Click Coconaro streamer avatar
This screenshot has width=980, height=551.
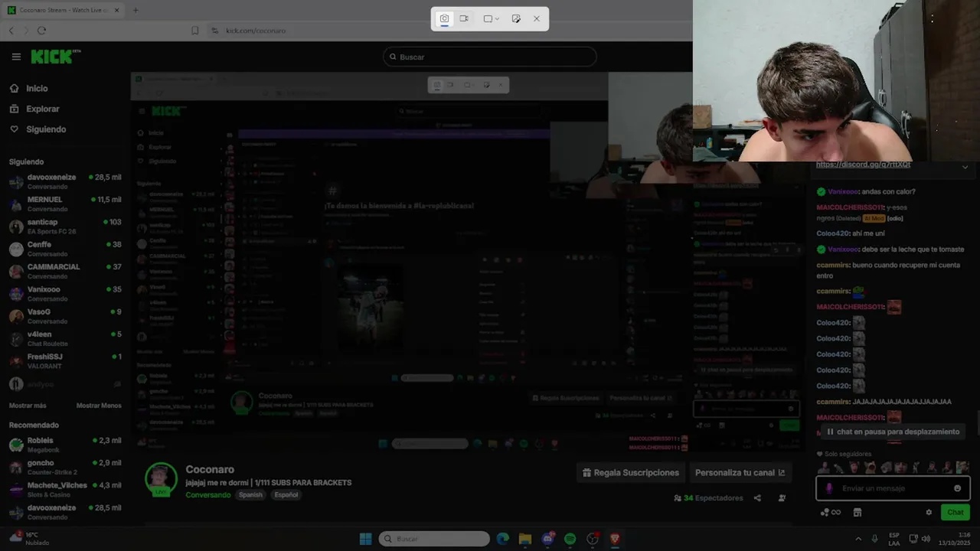tap(160, 480)
